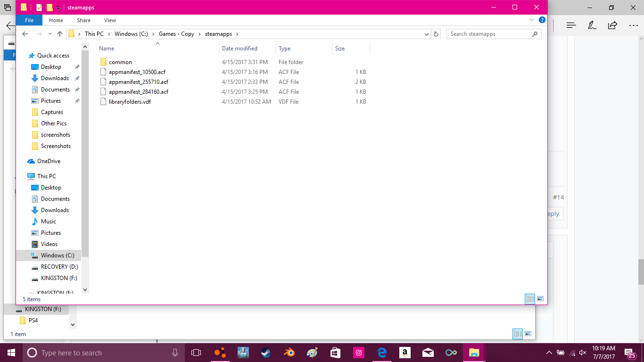Open the File menu
Screen dimensions: 644x362
[29, 20]
